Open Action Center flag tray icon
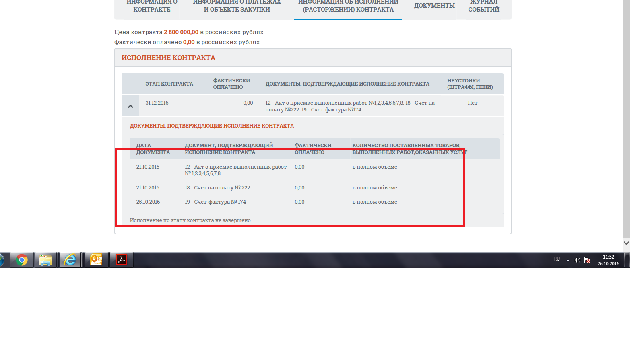The height and width of the screenshot is (362, 644). 587,260
